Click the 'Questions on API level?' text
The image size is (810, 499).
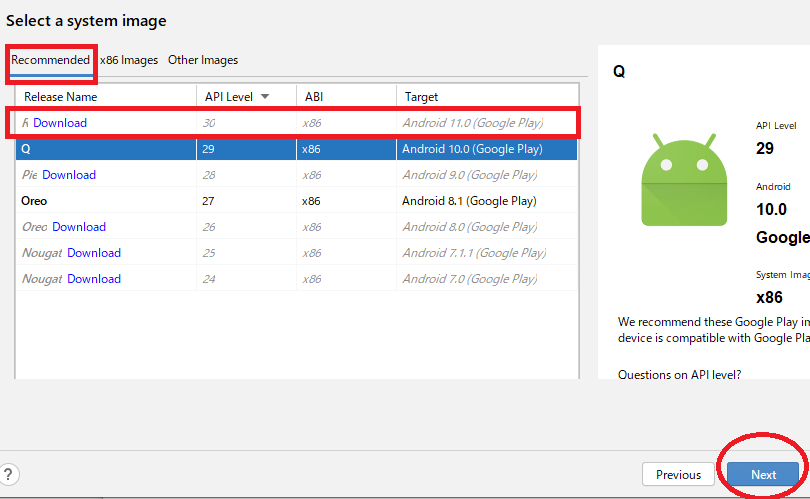pyautogui.click(x=679, y=374)
